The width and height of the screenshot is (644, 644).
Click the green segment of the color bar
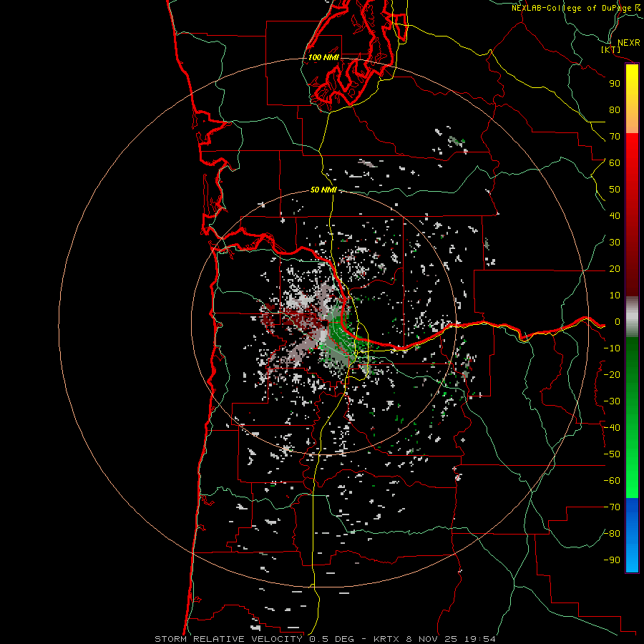pyautogui.click(x=632, y=418)
